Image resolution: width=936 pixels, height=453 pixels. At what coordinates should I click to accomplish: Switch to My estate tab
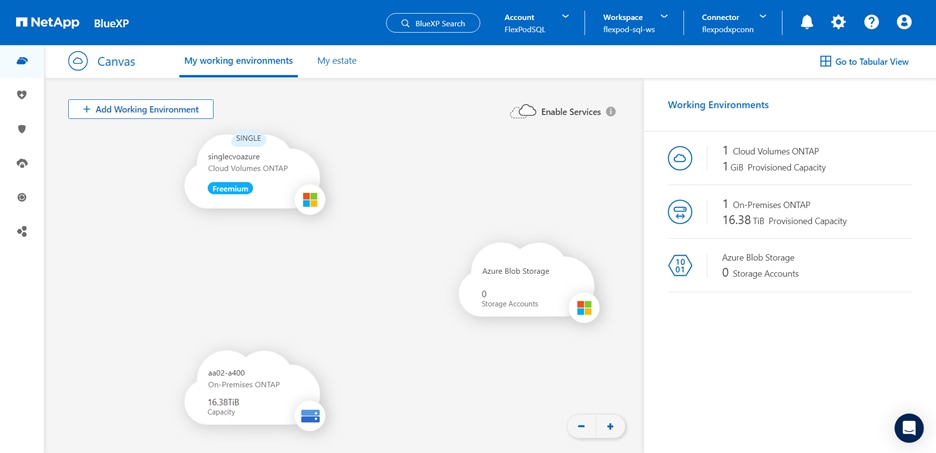(337, 61)
